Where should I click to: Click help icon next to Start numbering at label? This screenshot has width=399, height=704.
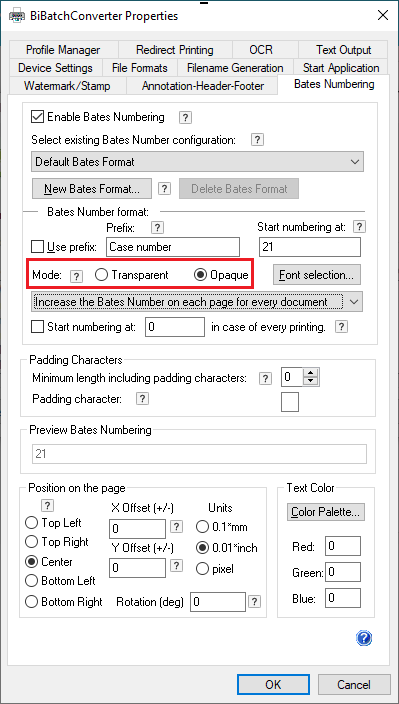pyautogui.click(x=359, y=227)
